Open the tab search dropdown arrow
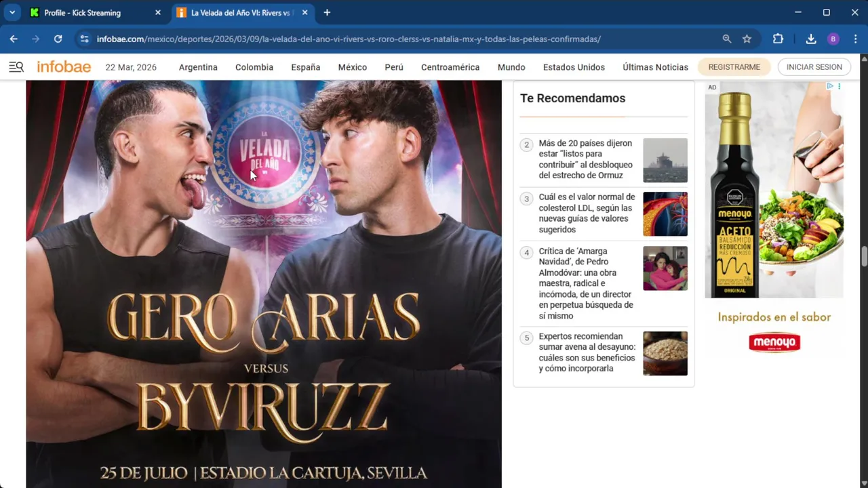 pos(12,12)
